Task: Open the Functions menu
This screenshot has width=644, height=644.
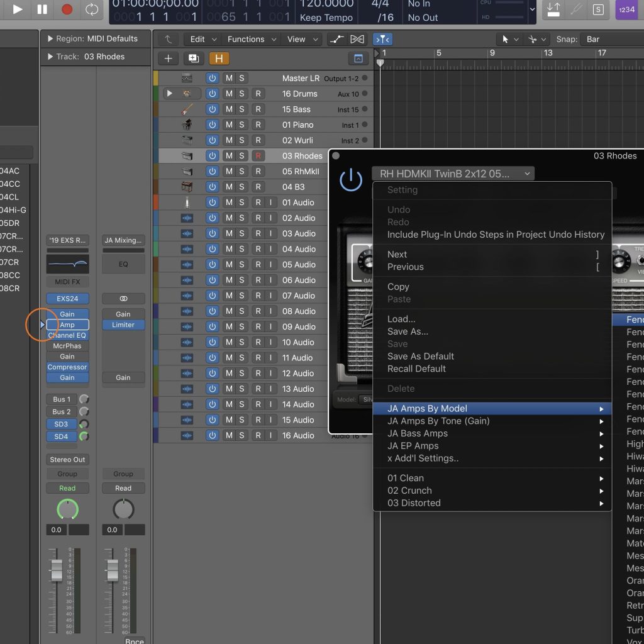Action: 247,39
